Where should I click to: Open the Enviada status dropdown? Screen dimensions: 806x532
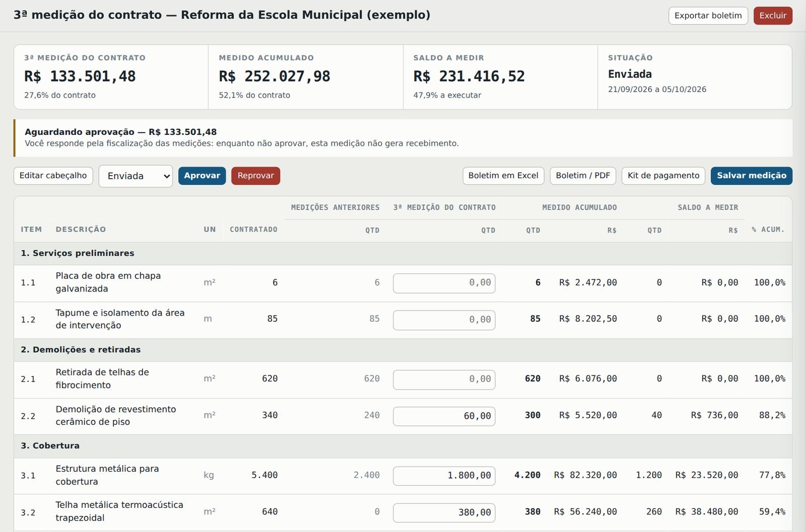(x=136, y=176)
